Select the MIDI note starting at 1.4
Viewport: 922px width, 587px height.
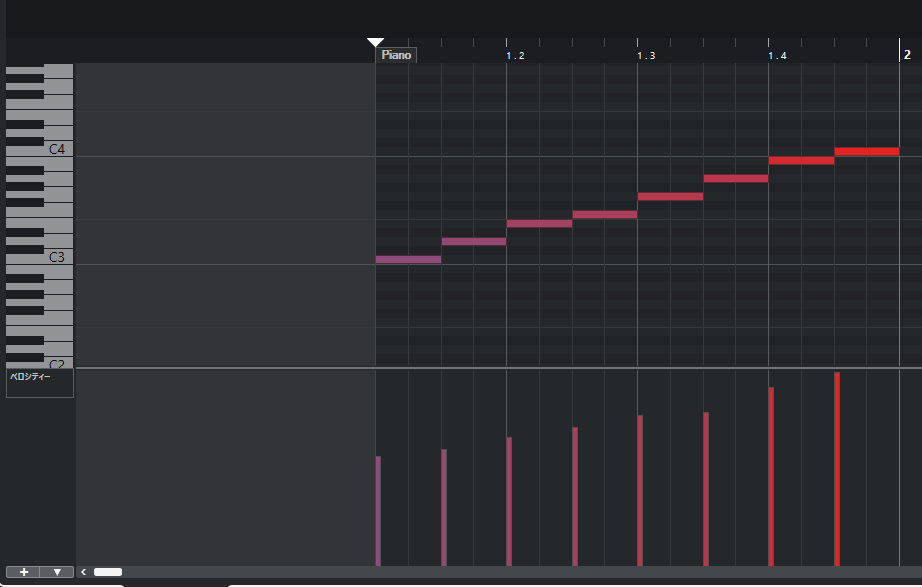point(800,161)
